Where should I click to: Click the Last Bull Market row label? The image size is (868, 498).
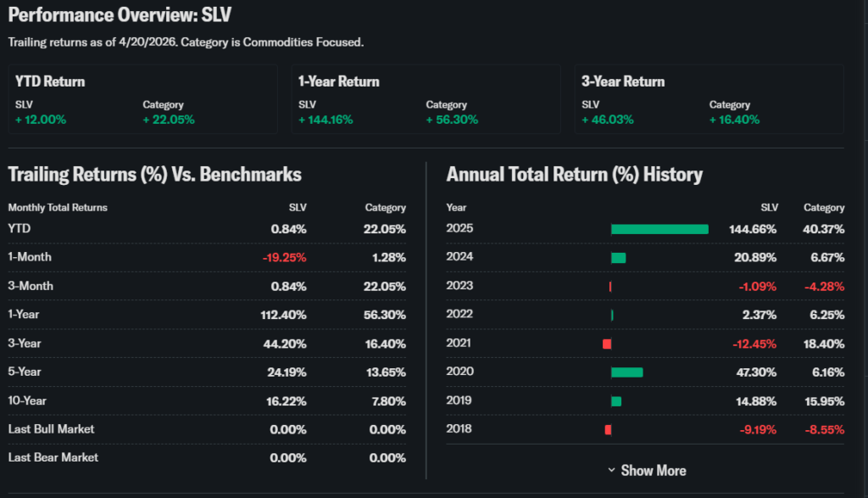[51, 429]
